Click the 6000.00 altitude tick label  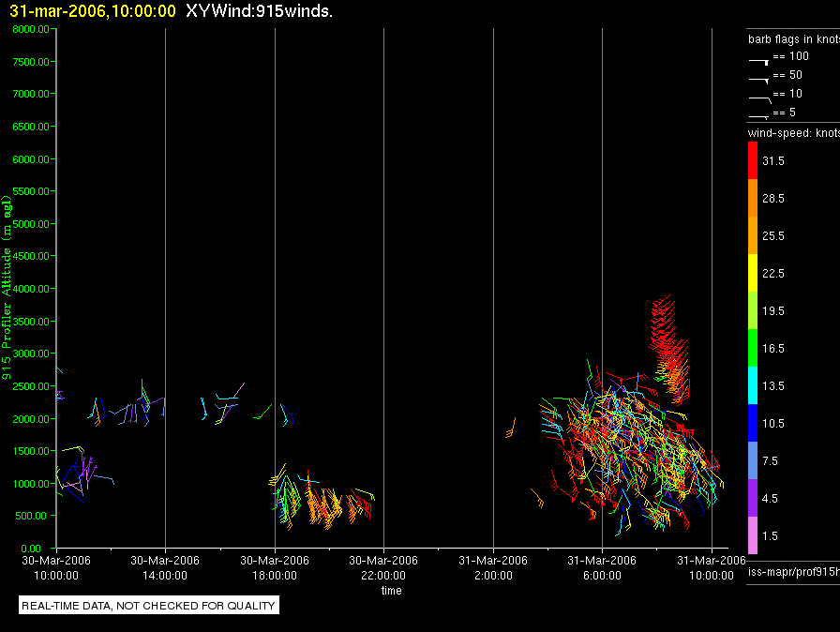(x=31, y=159)
